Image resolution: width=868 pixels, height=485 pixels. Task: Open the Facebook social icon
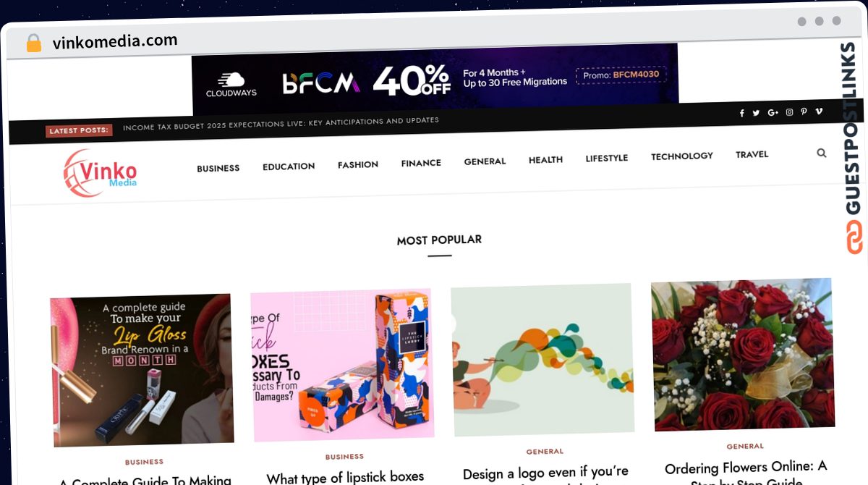pos(741,113)
